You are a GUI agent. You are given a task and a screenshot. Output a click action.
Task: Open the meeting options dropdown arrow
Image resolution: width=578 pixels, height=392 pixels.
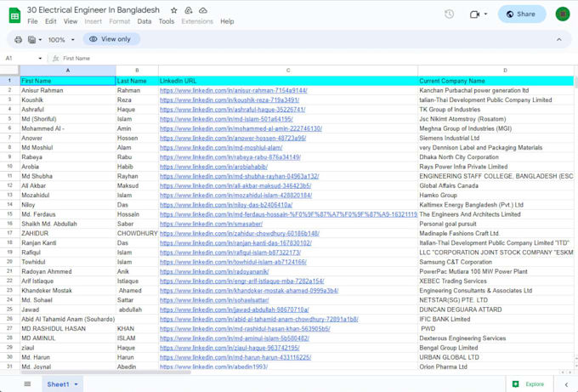tap(486, 14)
